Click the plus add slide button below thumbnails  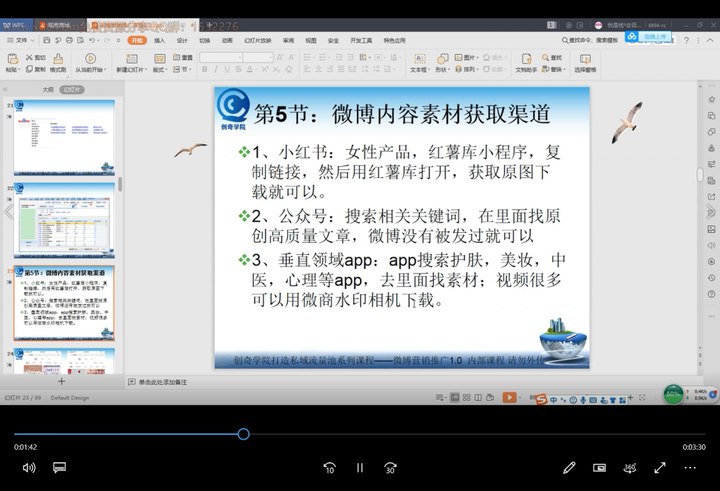coord(61,381)
